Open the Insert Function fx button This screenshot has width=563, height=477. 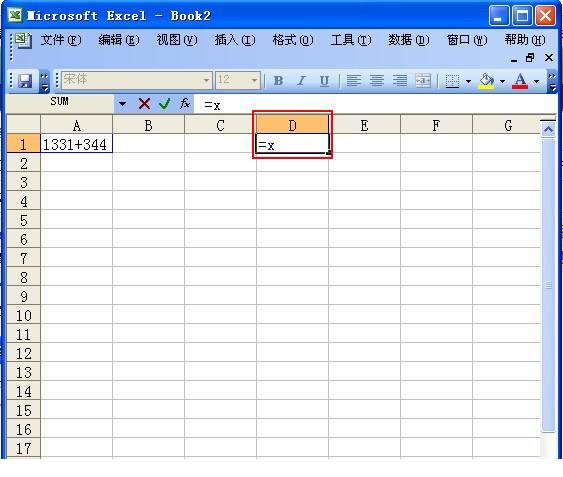click(x=185, y=104)
